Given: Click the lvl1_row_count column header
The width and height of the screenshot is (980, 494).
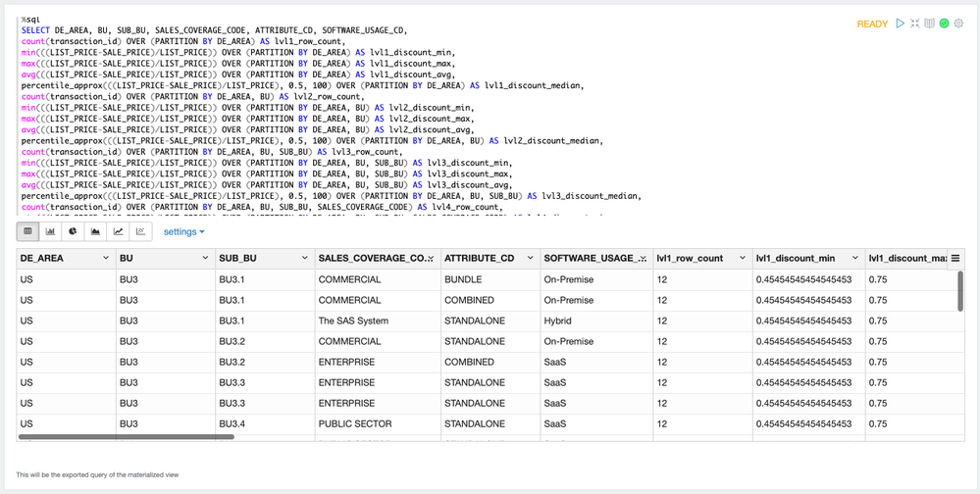Looking at the screenshot, I should click(x=691, y=258).
